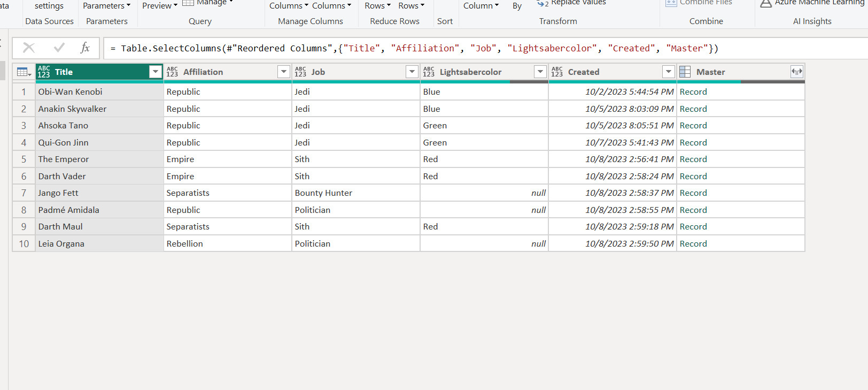Expand the Column dropdown in Transform group

tap(480, 5)
